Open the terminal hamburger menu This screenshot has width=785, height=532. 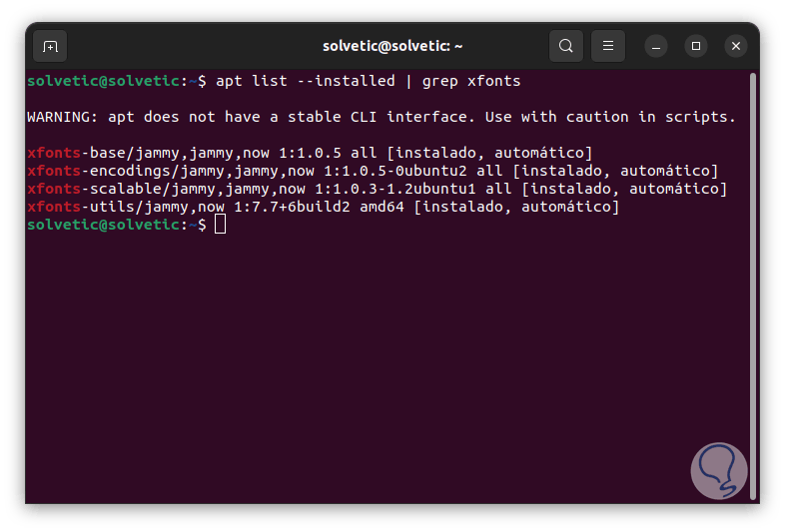[607, 46]
